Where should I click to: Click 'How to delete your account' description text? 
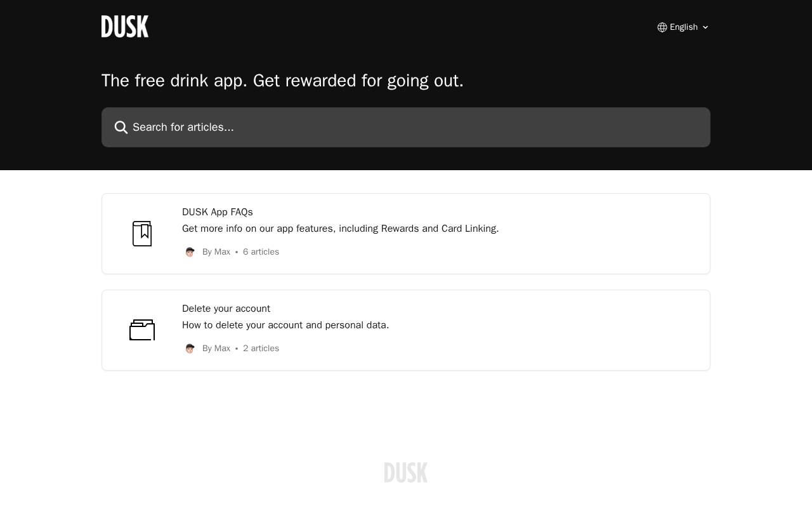(x=285, y=325)
